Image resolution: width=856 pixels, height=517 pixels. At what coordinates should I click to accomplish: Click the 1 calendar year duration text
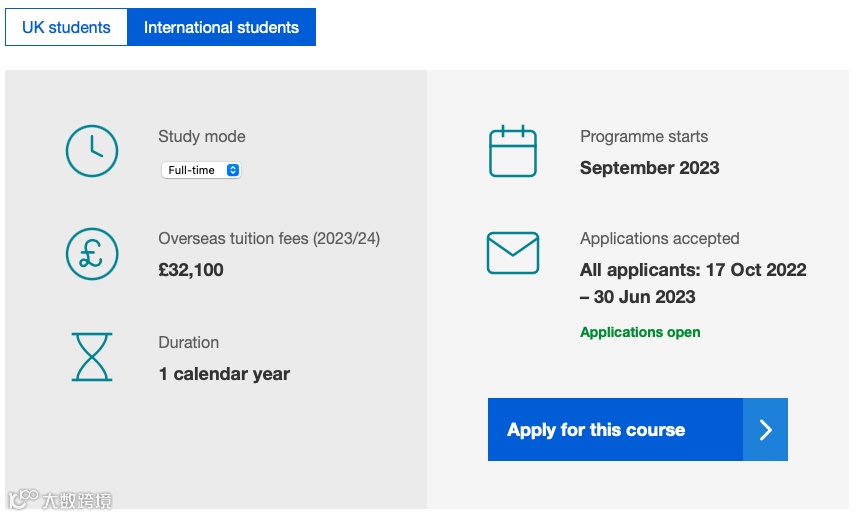coord(224,374)
